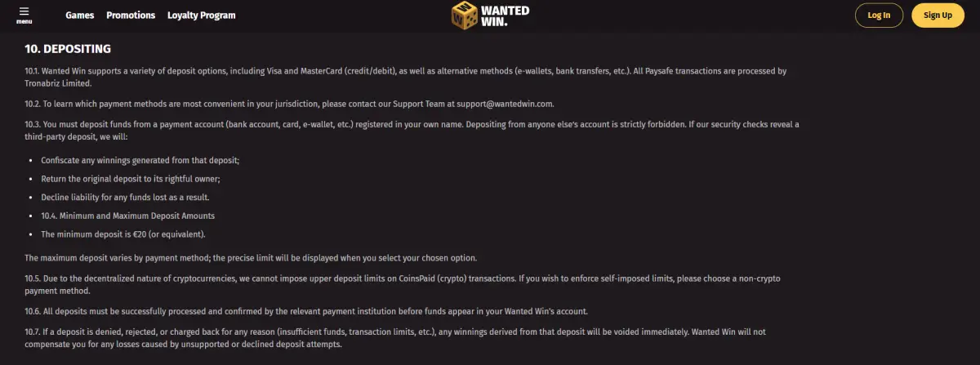Click the clause 10.5 paragraph about CoinsPaid crypto
The image size is (980, 365).
click(x=403, y=284)
